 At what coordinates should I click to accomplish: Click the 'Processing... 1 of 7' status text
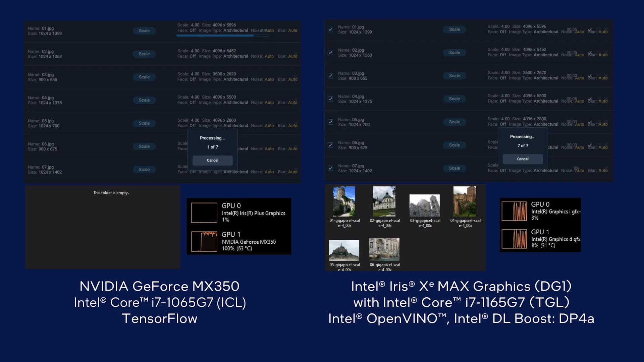[213, 142]
